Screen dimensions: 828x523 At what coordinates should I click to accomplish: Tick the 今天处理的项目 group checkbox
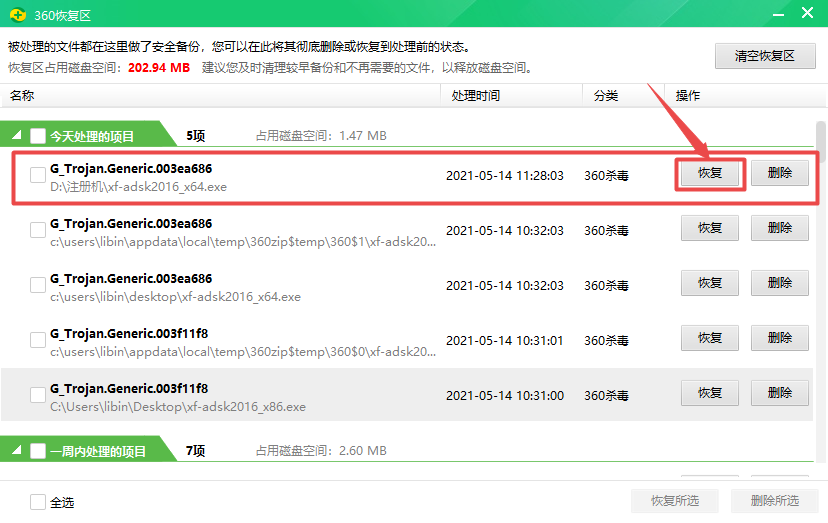click(x=38, y=136)
